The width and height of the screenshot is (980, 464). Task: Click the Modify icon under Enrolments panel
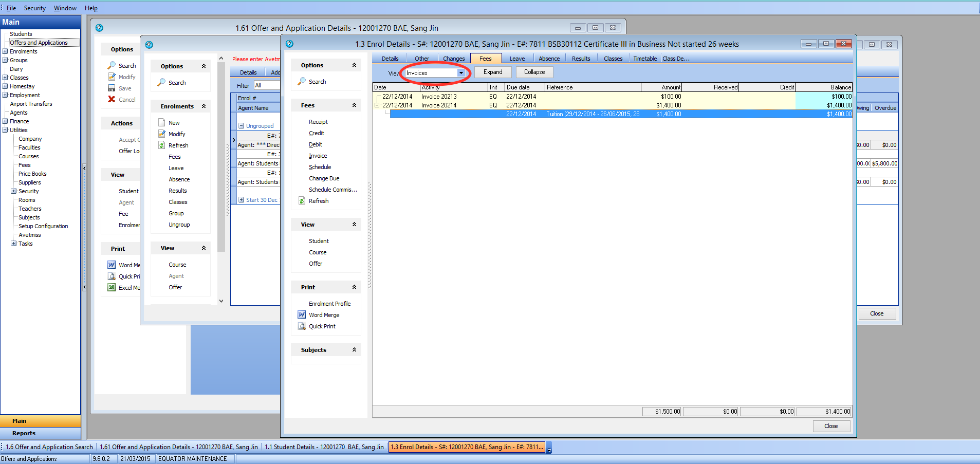click(x=162, y=134)
